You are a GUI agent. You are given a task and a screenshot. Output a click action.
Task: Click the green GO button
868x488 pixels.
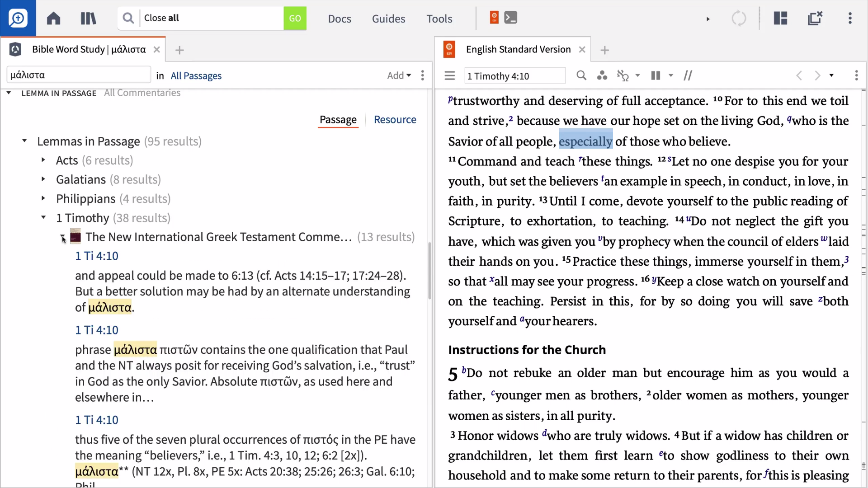295,18
